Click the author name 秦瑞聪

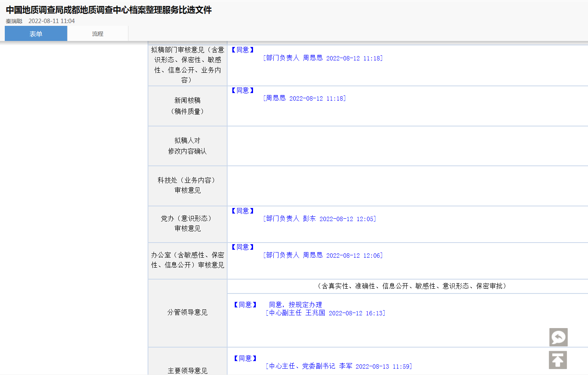pos(14,21)
